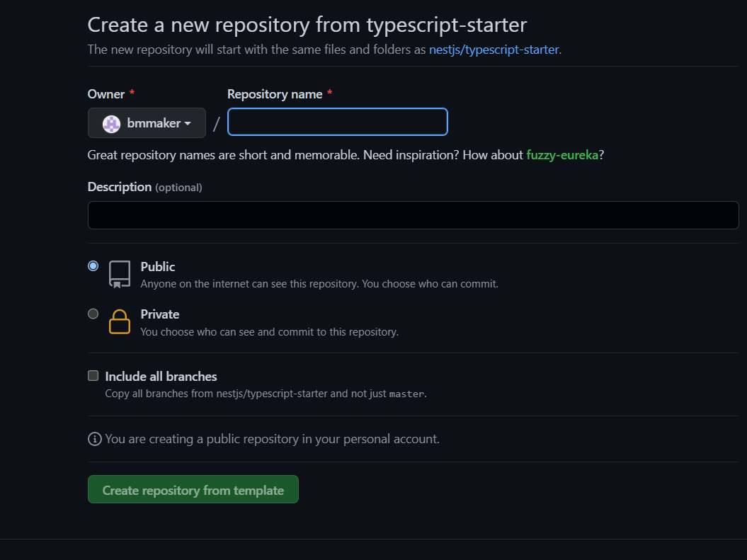
Task: Click the Description text field
Action: click(413, 215)
